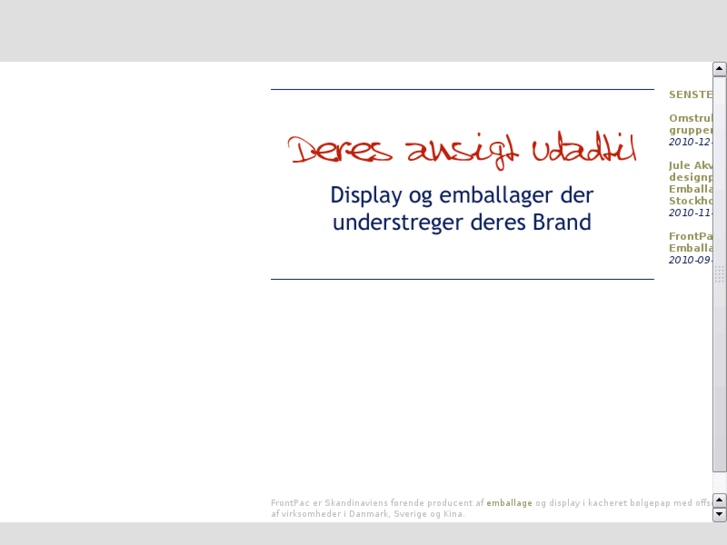
Task: Click the 'SENSTE' news heading
Action: point(691,95)
